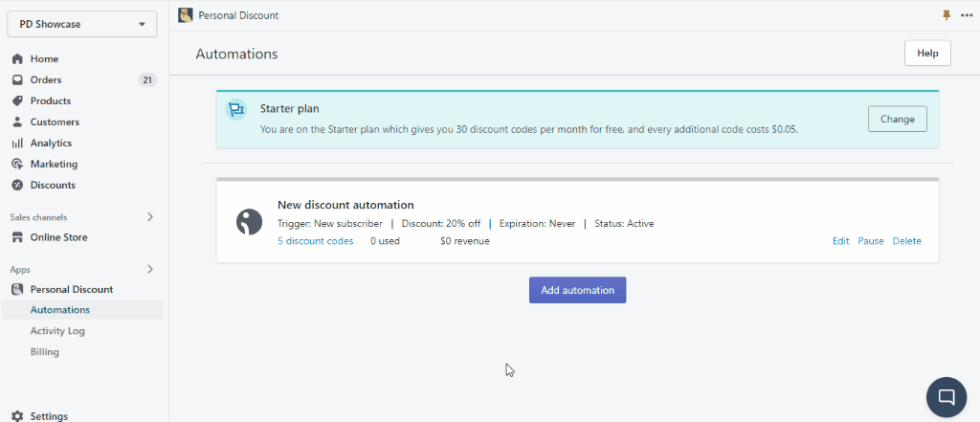Screen dimensions: 980x422
Task: Open the Activity Log sub-item
Action: pos(57,331)
